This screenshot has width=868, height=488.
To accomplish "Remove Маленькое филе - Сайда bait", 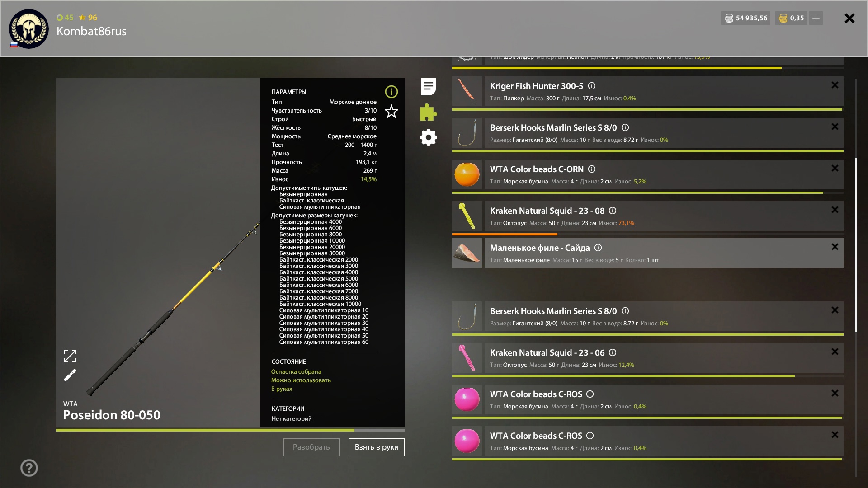I will (x=835, y=247).
